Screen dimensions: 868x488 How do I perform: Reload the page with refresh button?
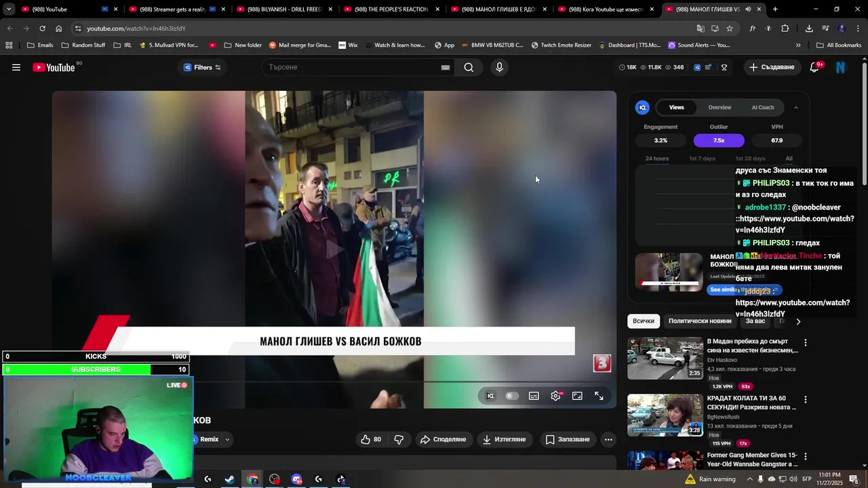click(x=42, y=28)
